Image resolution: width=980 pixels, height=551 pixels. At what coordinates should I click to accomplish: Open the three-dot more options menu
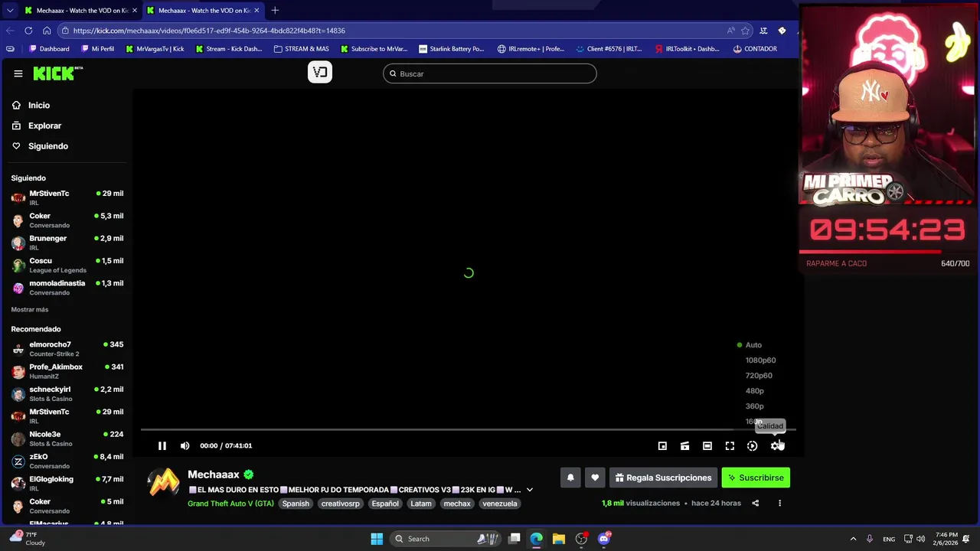[779, 504]
